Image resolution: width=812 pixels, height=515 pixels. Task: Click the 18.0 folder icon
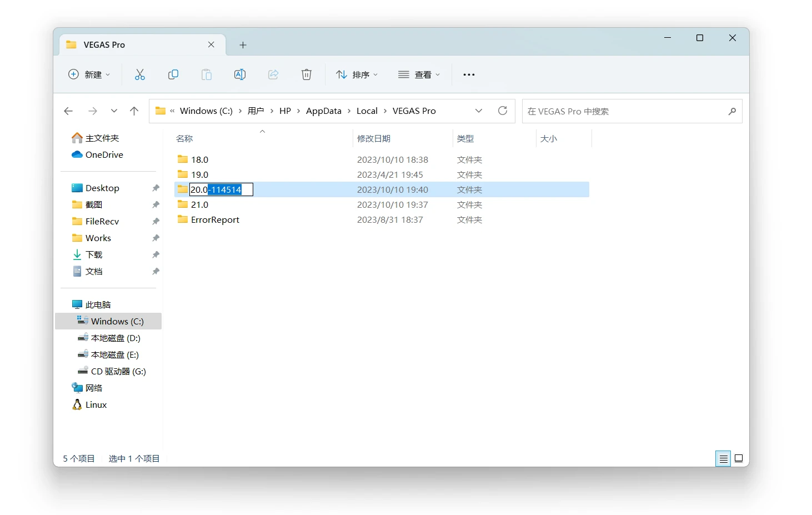tap(183, 159)
